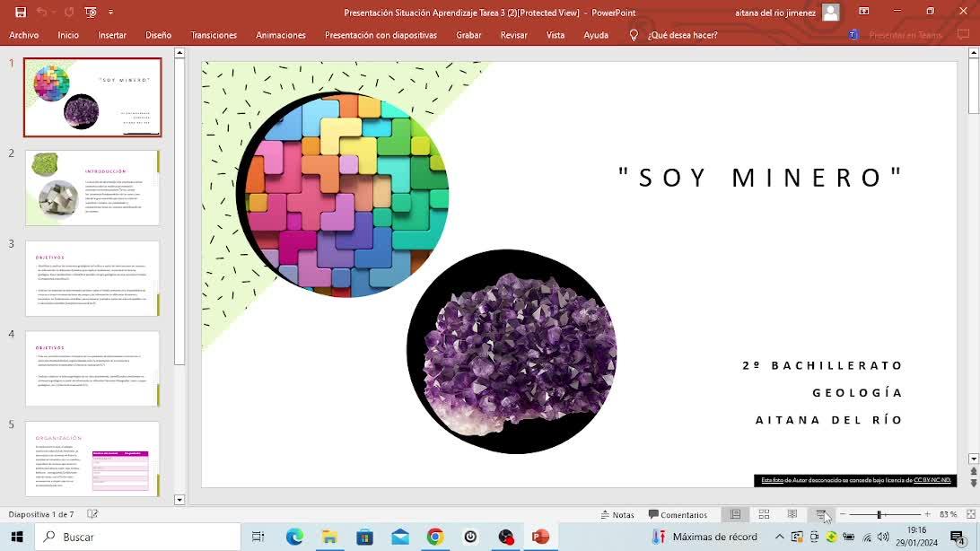Viewport: 980px width, 551px height.
Task: Switch to Normal view icon in status bar
Action: click(736, 514)
